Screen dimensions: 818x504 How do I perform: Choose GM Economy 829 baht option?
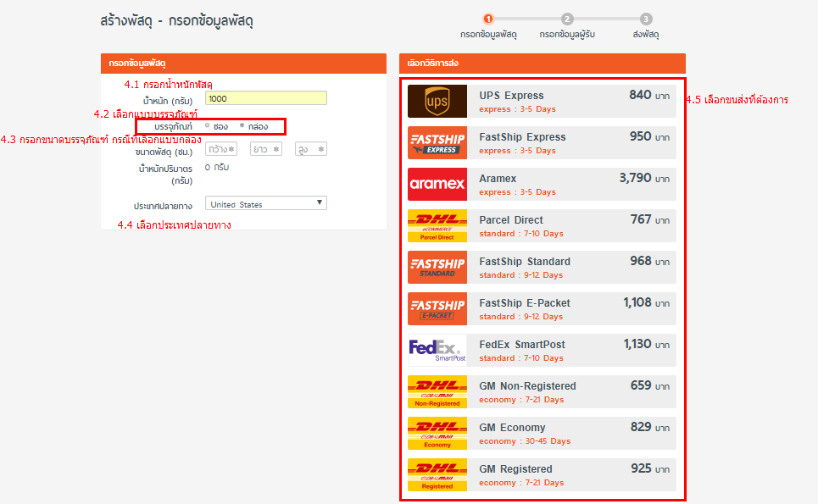click(x=542, y=433)
